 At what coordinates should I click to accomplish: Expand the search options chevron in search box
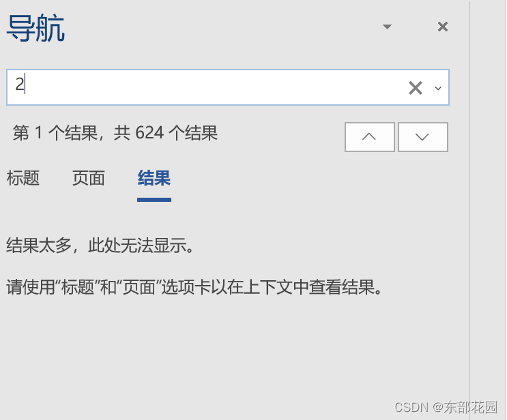pos(438,88)
